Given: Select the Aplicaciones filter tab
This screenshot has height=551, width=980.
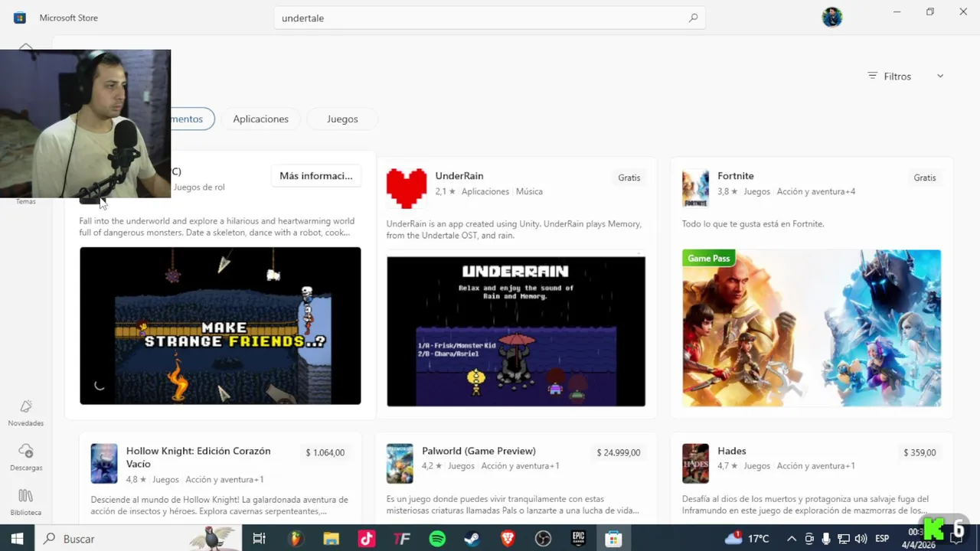Looking at the screenshot, I should pyautogui.click(x=260, y=119).
